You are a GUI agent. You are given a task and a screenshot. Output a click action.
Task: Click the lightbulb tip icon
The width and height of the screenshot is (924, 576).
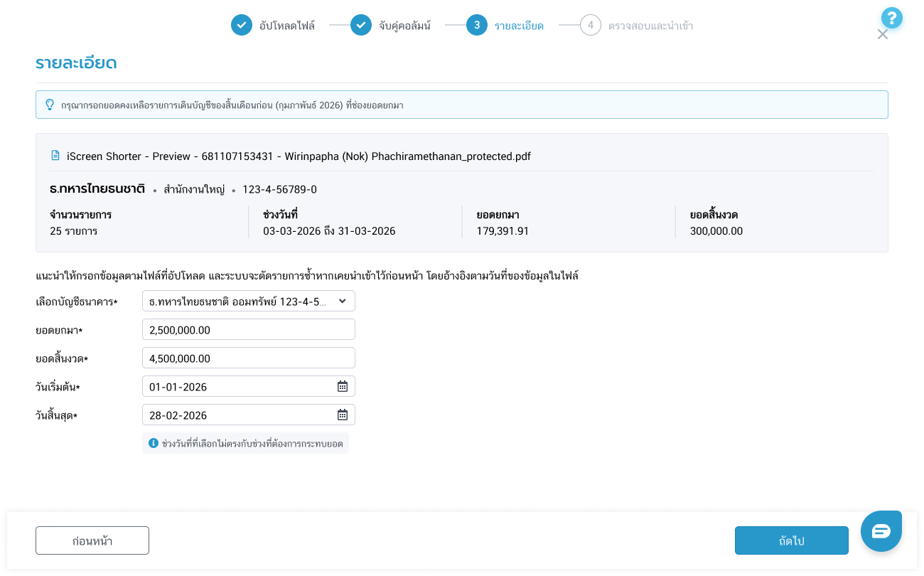[x=50, y=105]
